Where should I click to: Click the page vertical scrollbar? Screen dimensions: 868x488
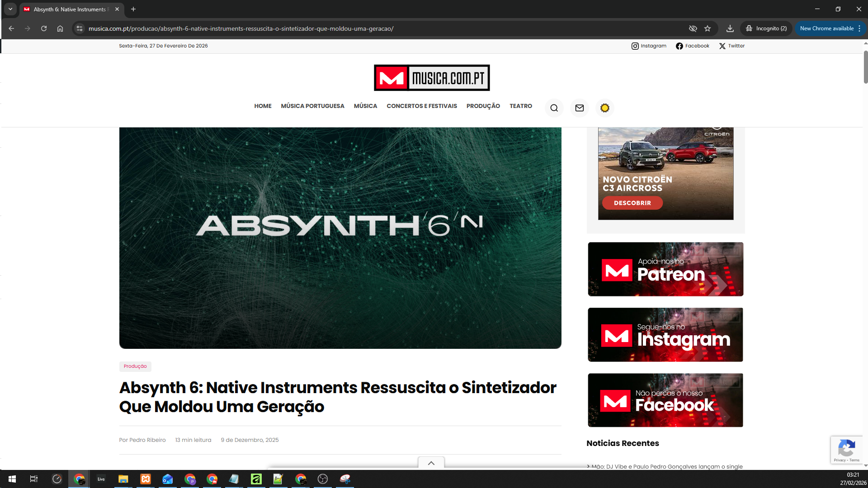865,68
